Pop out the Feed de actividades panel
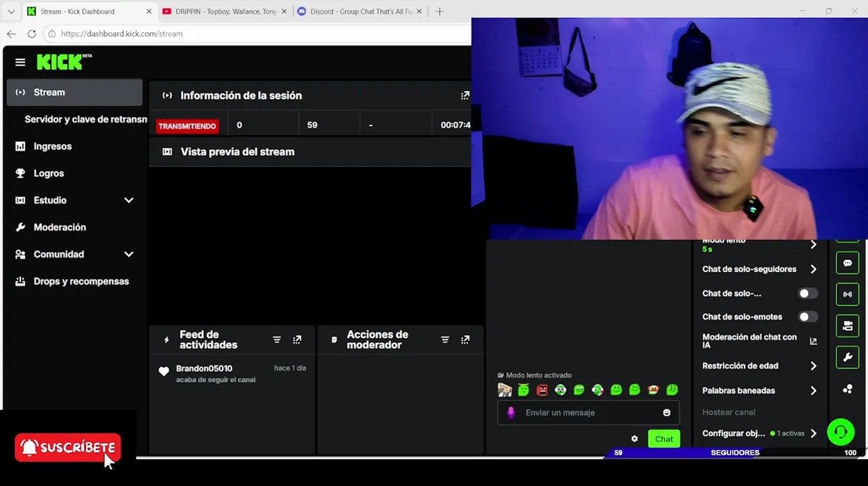The height and width of the screenshot is (486, 868). pos(297,340)
